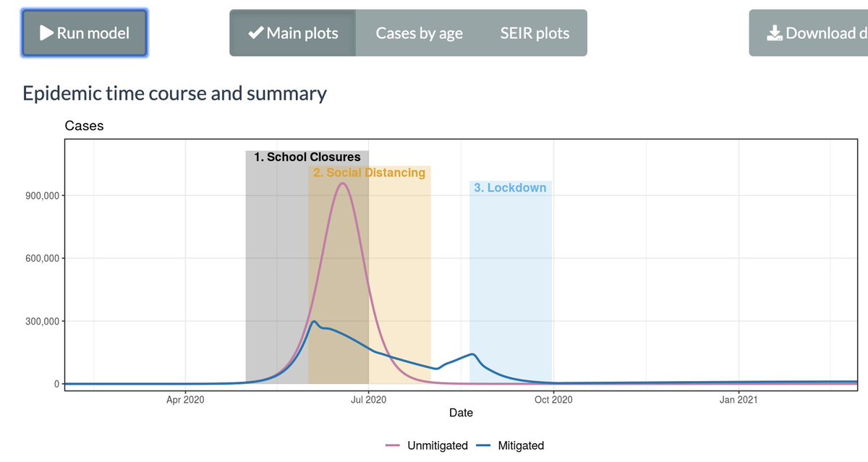The width and height of the screenshot is (868, 462).
Task: Click the Oct 2020 axis label
Action: point(553,399)
